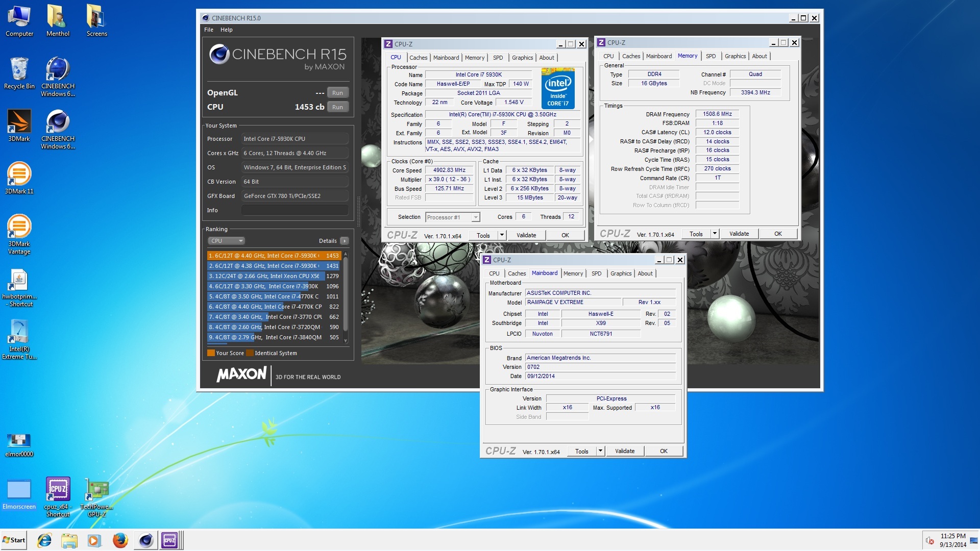Open Cinebench Help menu

[226, 30]
